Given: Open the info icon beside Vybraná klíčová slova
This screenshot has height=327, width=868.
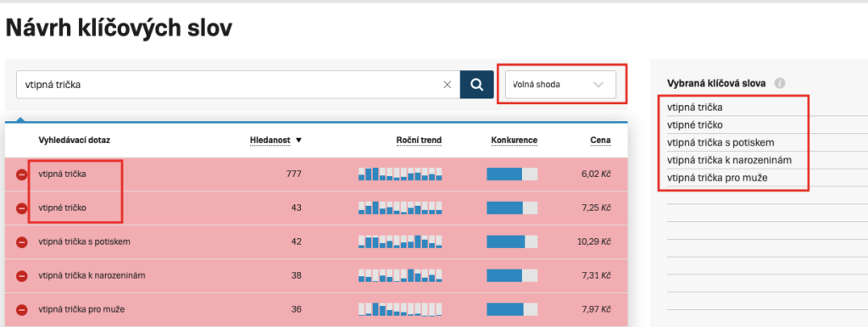Looking at the screenshot, I should 780,84.
